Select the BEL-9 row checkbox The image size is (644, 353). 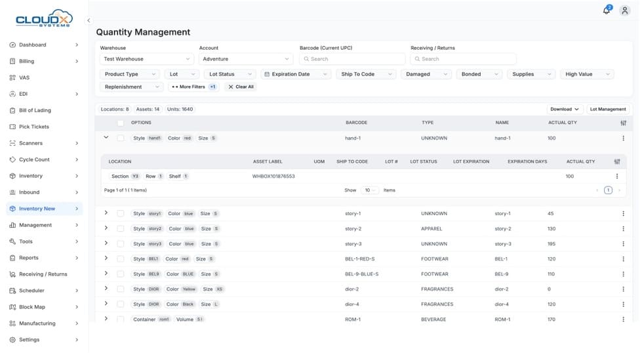[x=121, y=274]
